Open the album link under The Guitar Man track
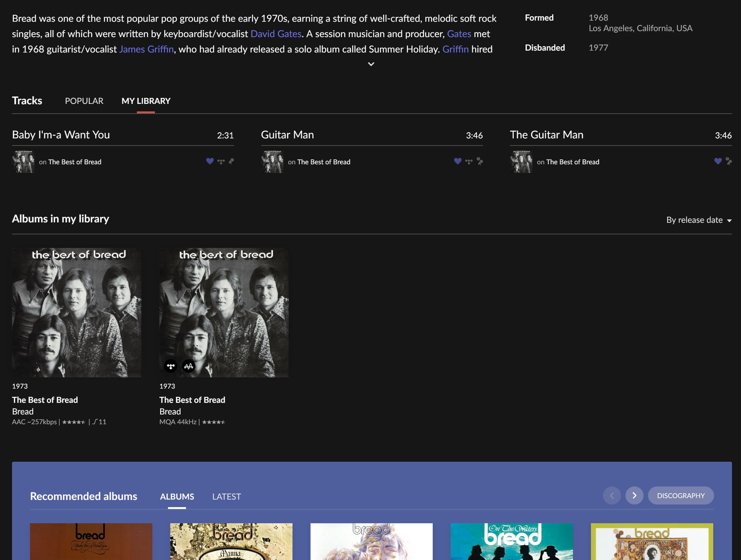 [x=573, y=162]
